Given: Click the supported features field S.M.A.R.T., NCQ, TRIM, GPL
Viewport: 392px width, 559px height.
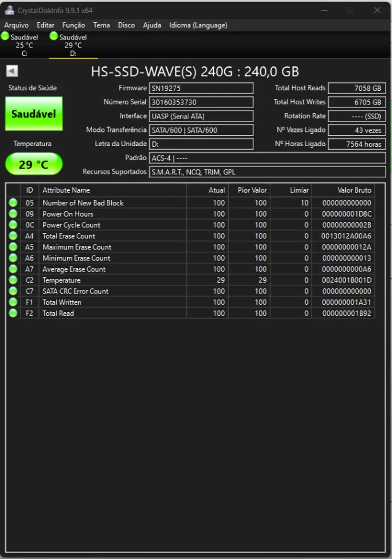Looking at the screenshot, I should click(x=268, y=172).
